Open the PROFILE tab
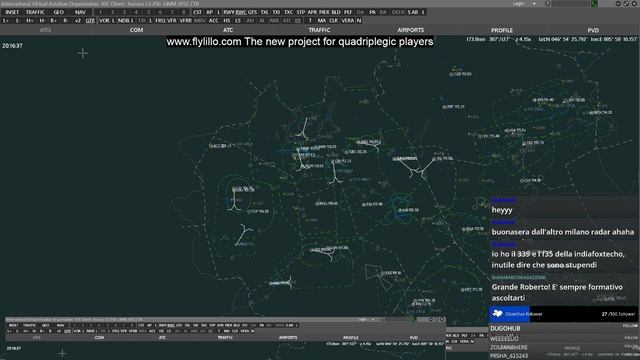 pos(502,30)
